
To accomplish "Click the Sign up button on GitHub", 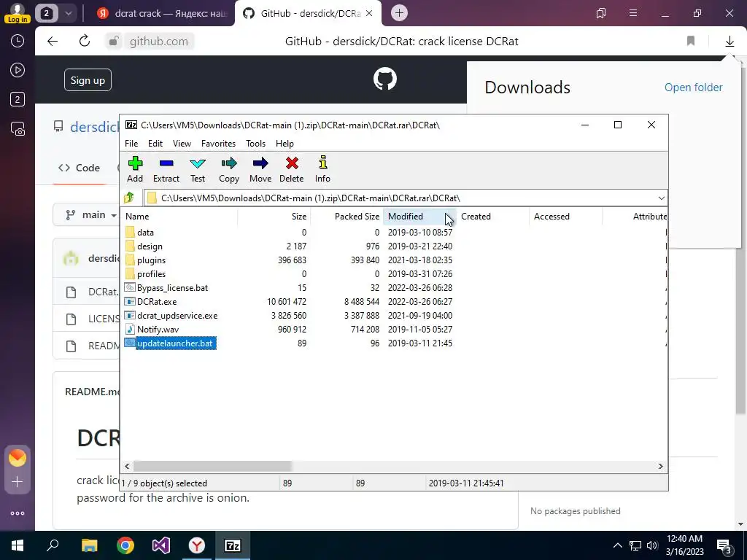I will (88, 80).
